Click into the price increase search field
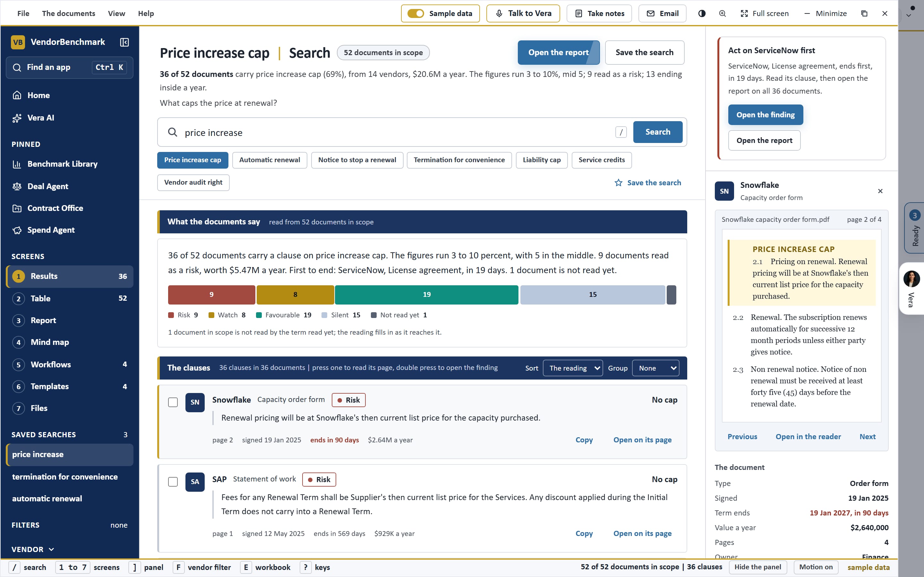924x577 pixels. coord(397,132)
